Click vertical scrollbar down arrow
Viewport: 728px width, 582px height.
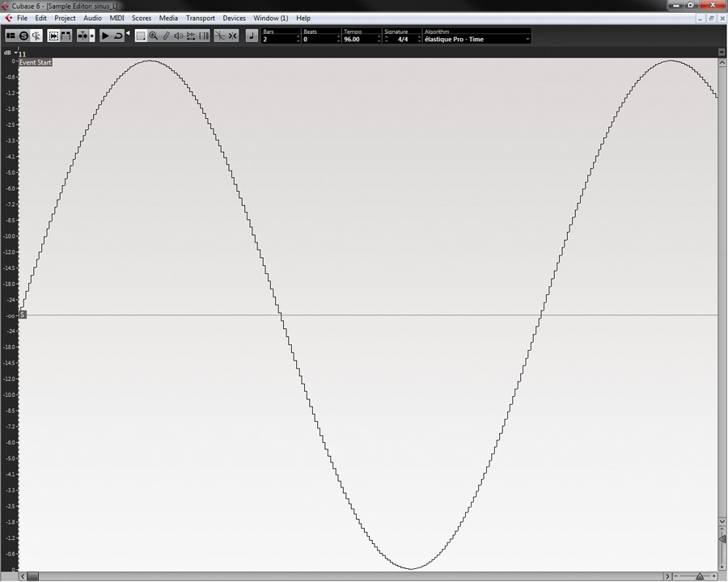(722, 521)
